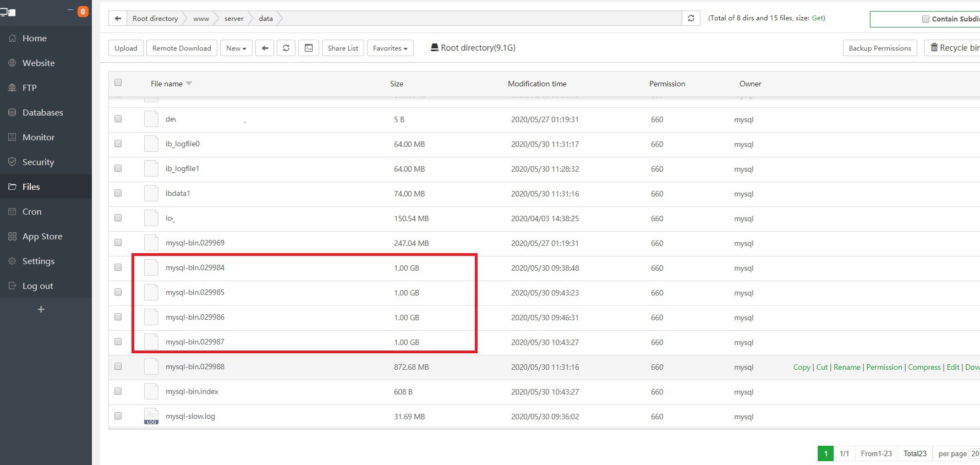Click the refresh icon beside the path bar
980x465 pixels.
pos(691,18)
